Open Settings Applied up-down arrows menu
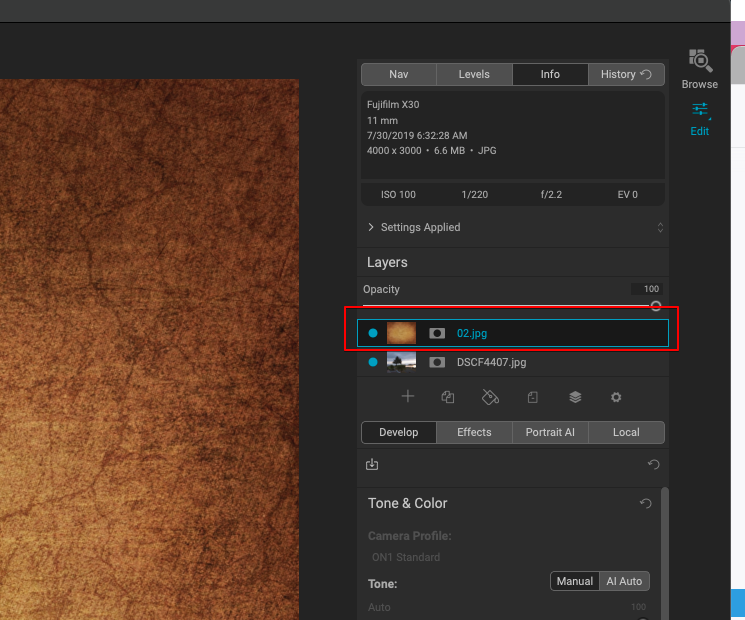This screenshot has width=745, height=620. click(660, 228)
